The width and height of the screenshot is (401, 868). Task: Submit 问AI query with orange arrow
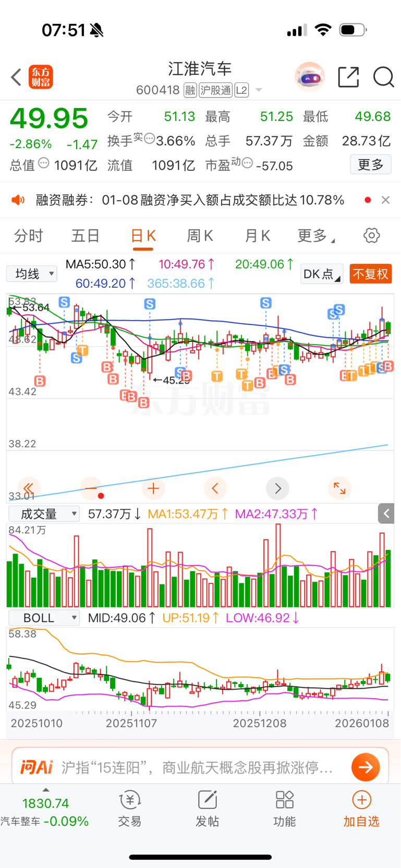(366, 767)
